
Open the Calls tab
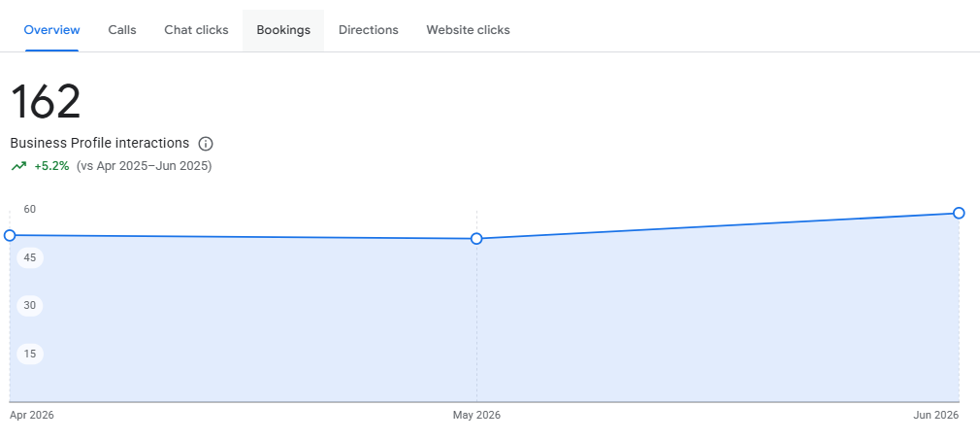click(122, 30)
